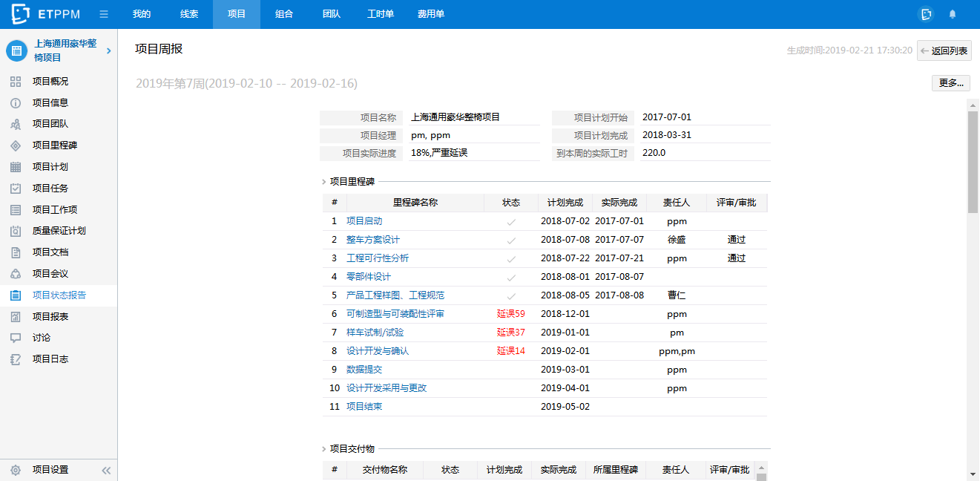Open the 数据提交 milestone link

364,370
